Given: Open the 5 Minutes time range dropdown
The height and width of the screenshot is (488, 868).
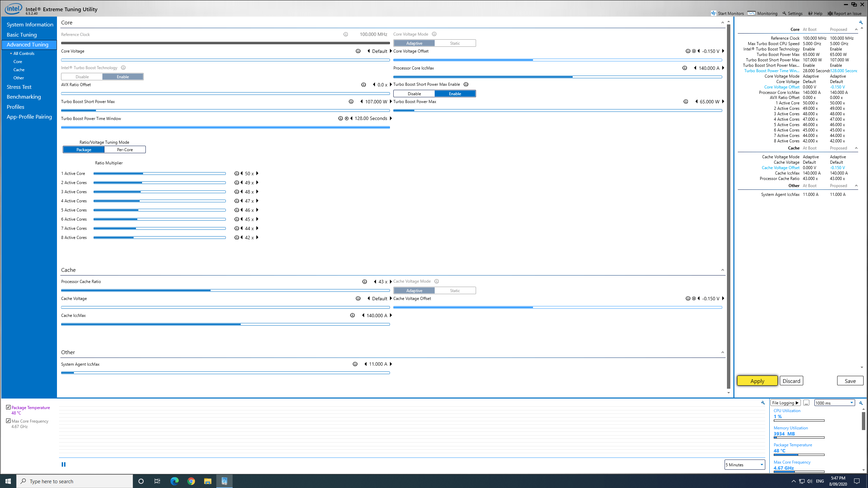Looking at the screenshot, I should 745,465.
